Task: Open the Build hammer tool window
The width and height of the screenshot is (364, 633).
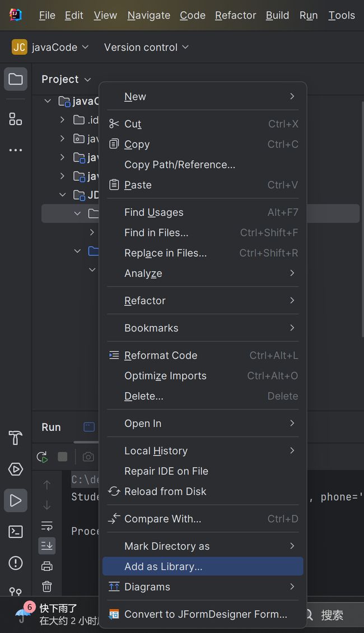Action: tap(16, 437)
